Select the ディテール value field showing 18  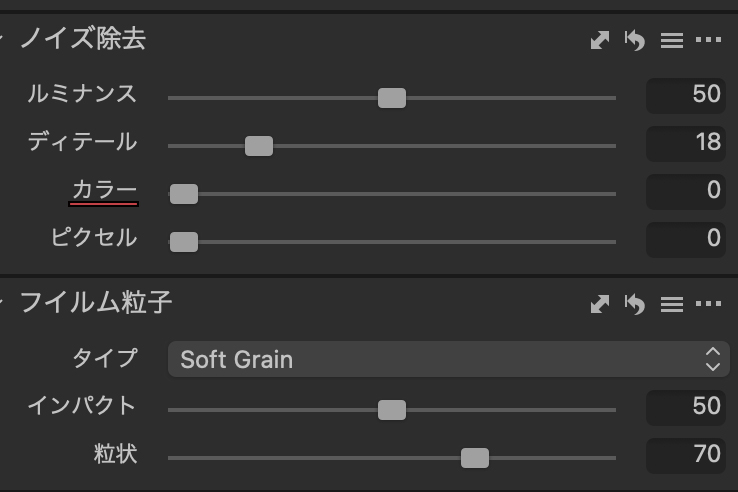[686, 144]
